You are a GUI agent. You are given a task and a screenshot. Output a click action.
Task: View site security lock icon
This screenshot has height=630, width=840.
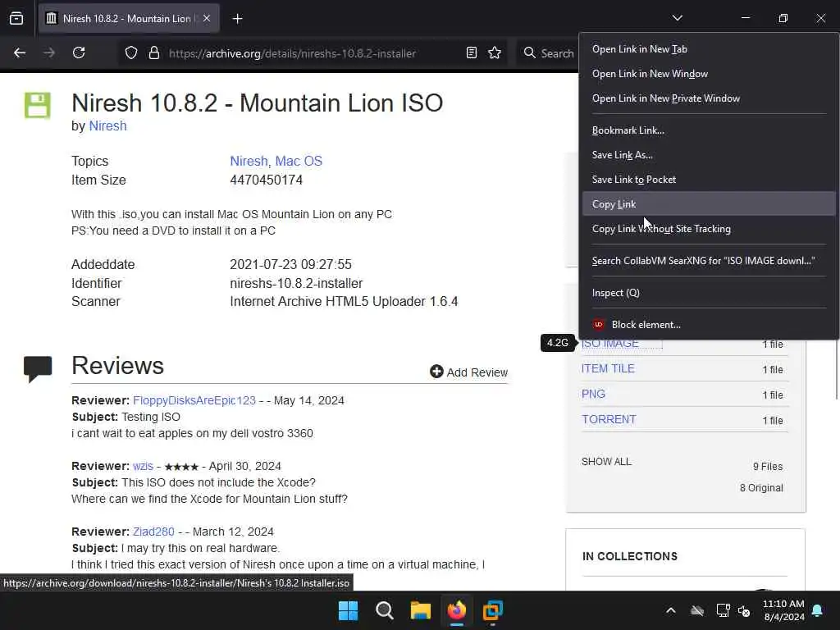pyautogui.click(x=154, y=52)
